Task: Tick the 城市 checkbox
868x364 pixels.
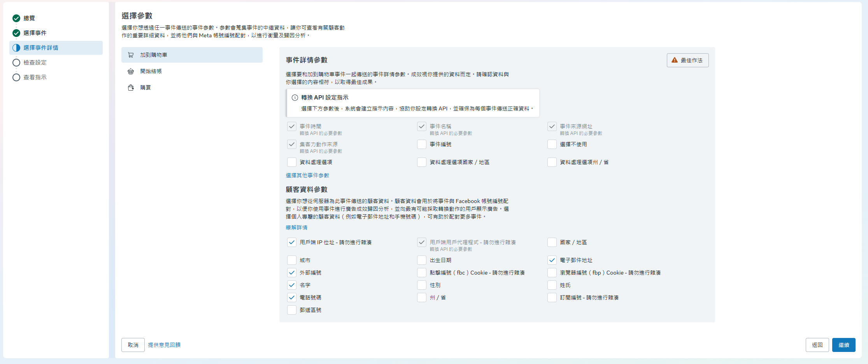Action: click(292, 260)
